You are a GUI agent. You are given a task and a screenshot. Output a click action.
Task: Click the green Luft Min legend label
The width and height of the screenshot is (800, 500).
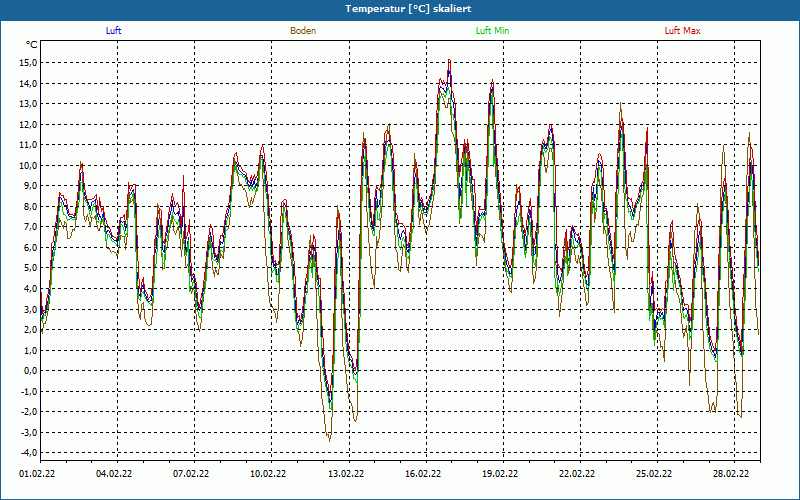click(492, 31)
